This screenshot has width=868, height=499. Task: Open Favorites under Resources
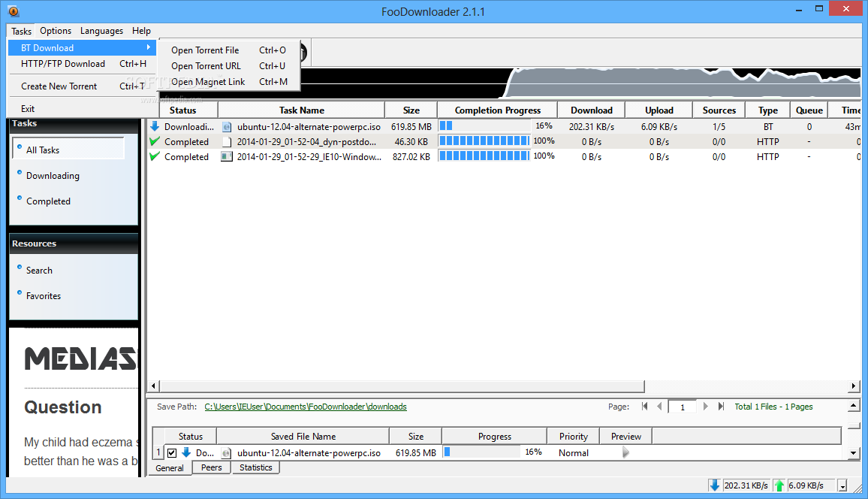click(44, 296)
